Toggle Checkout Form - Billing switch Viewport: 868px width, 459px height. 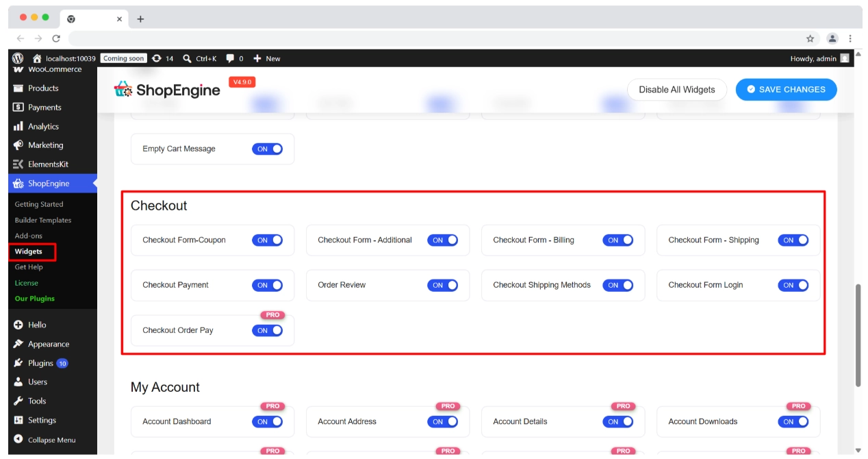click(x=617, y=240)
